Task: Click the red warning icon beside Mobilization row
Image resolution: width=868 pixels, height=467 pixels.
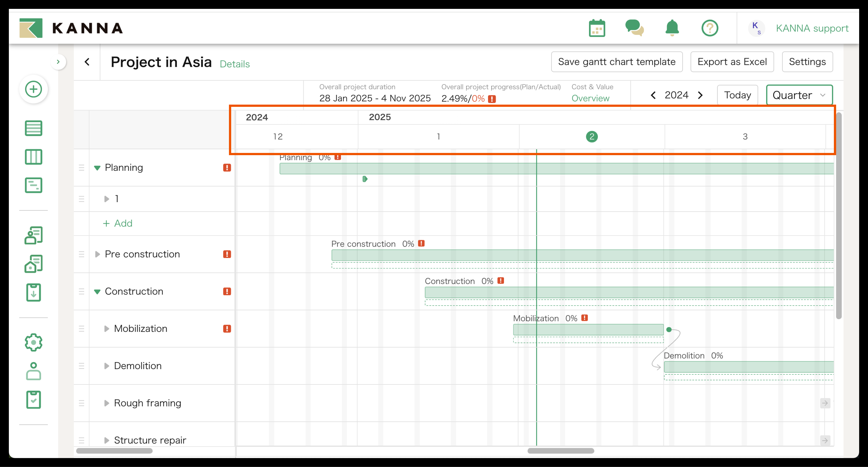Action: point(227,329)
